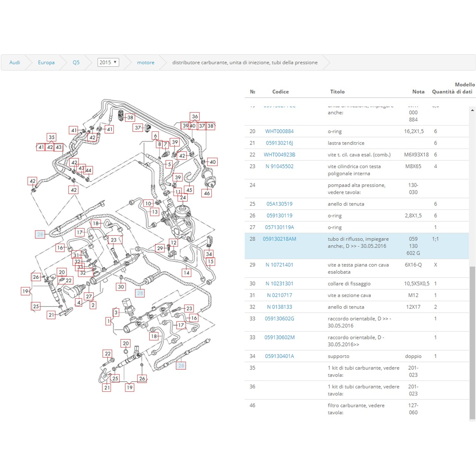Open part code WHT000884
The width and height of the screenshot is (476, 476).
click(x=279, y=131)
